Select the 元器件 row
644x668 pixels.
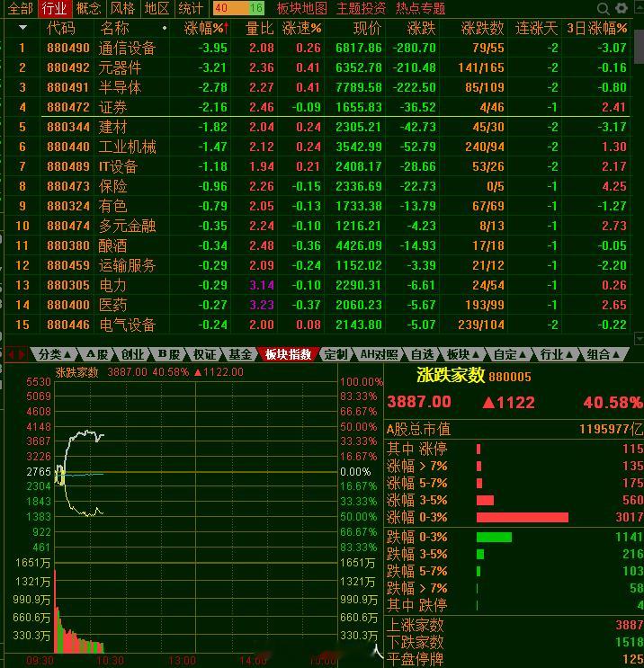click(318, 67)
